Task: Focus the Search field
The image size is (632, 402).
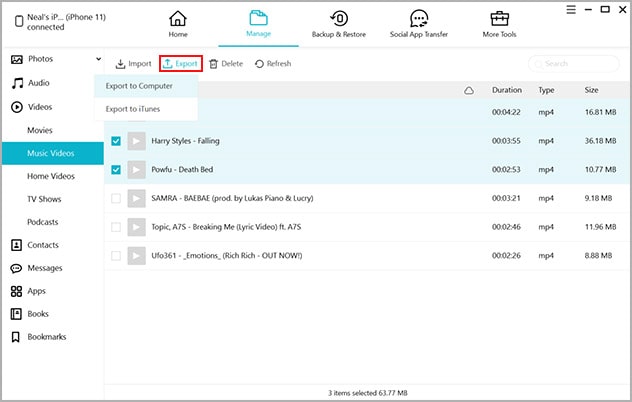Action: tap(574, 64)
